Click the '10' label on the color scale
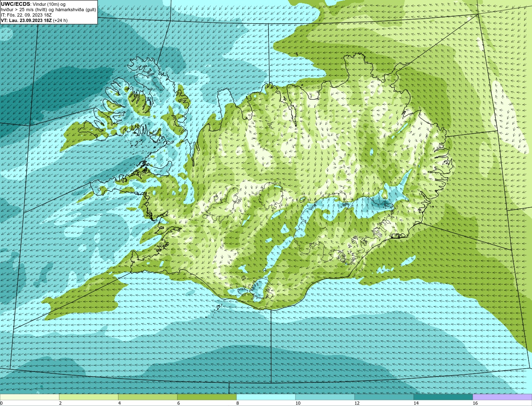This screenshot has width=532, height=406. click(298, 403)
